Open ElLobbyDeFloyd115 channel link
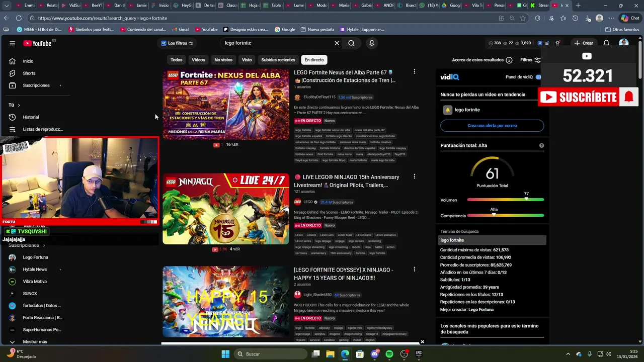The image size is (644, 362). tap(319, 97)
